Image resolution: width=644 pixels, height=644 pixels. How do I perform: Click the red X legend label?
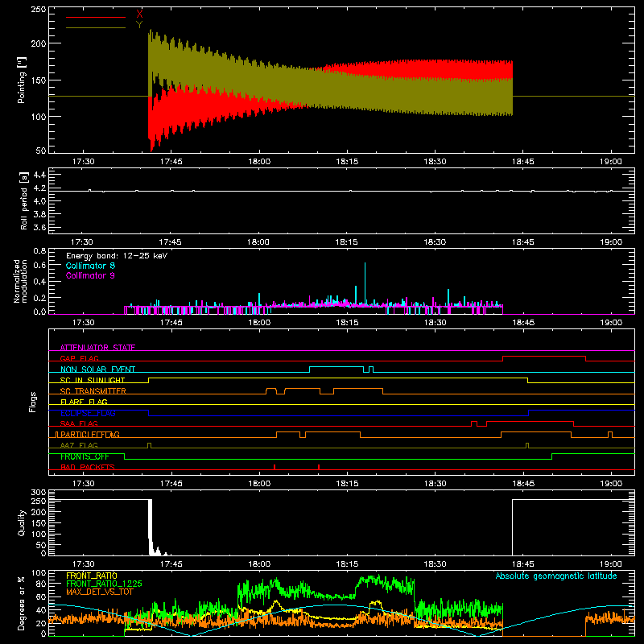tap(139, 14)
